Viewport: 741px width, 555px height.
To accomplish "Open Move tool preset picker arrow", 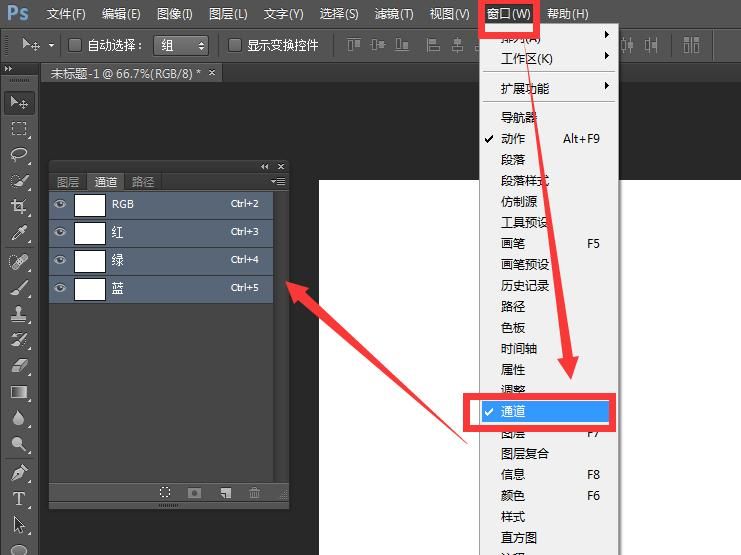I will click(x=51, y=45).
